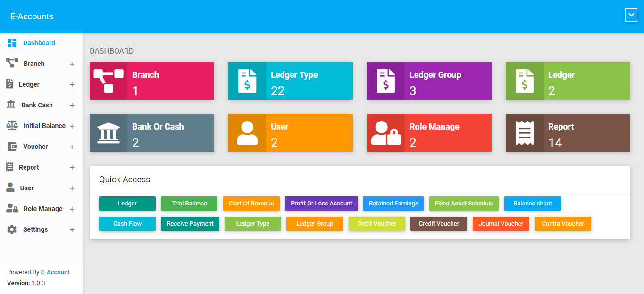The height and width of the screenshot is (294, 644).
Task: Select Bank Cash in the sidebar
Action: (37, 105)
